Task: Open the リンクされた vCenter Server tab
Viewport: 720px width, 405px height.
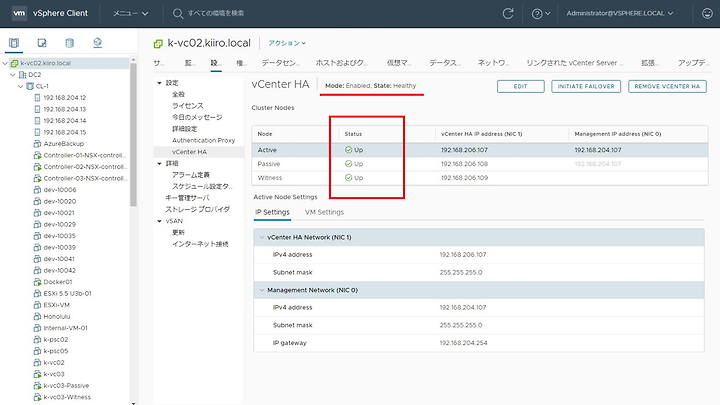Action: click(574, 63)
